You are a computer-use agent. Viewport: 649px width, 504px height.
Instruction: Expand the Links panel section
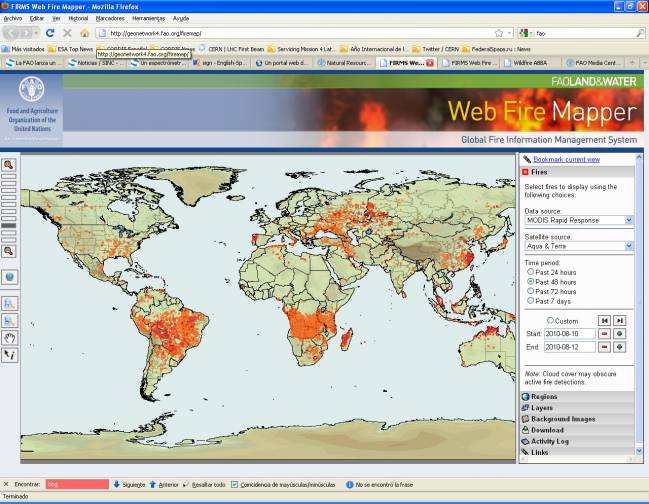(577, 452)
